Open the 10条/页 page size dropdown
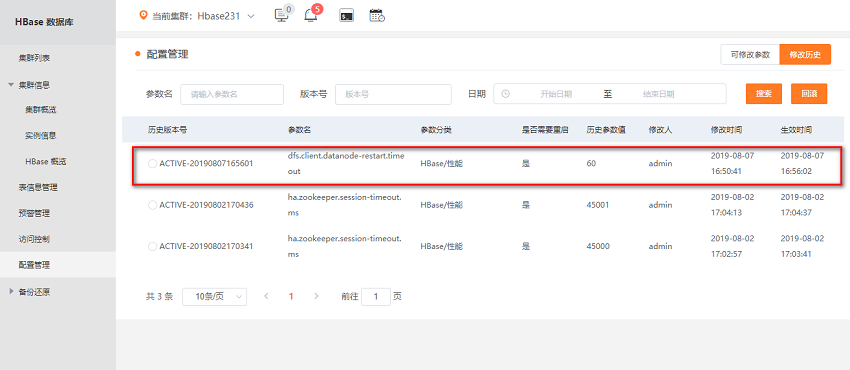Screen dimensions: 850x370 click(215, 297)
